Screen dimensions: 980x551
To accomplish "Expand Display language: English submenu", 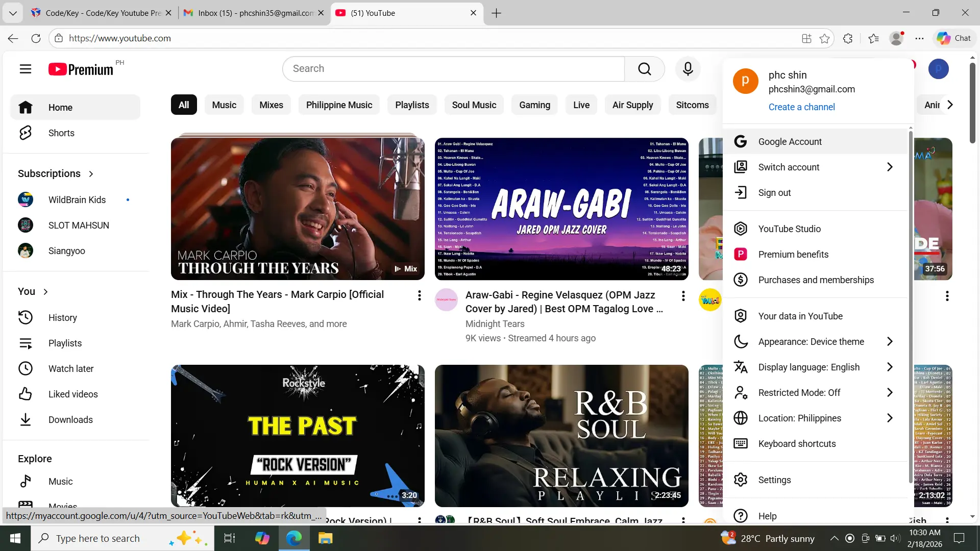I will [815, 367].
